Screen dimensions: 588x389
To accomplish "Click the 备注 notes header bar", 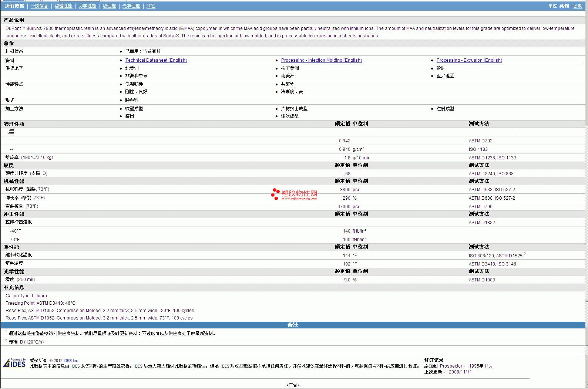I will (293, 325).
